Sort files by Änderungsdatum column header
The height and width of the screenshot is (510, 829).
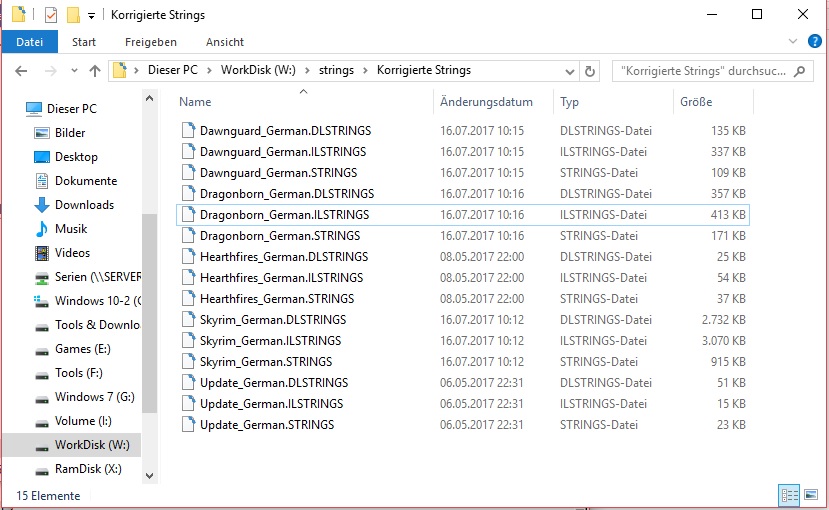tap(486, 102)
